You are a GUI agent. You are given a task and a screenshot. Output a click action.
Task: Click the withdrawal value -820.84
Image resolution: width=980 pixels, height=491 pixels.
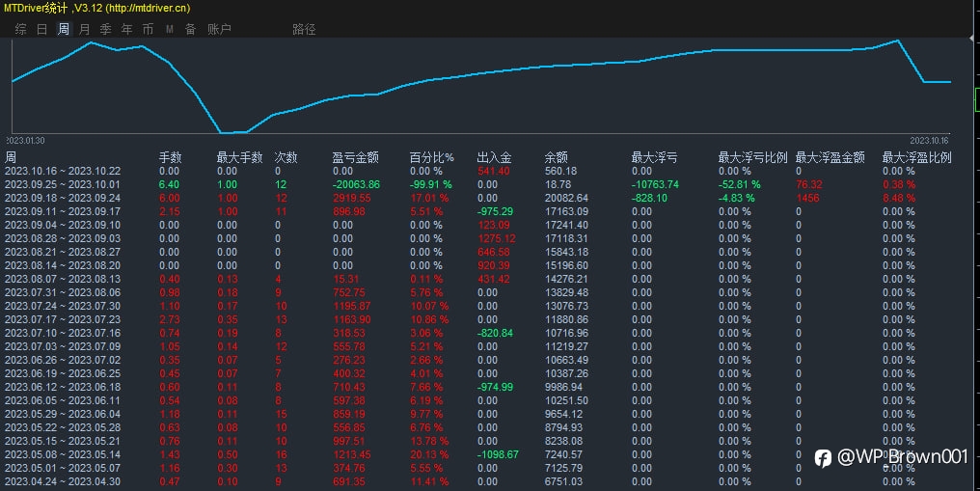click(x=495, y=334)
